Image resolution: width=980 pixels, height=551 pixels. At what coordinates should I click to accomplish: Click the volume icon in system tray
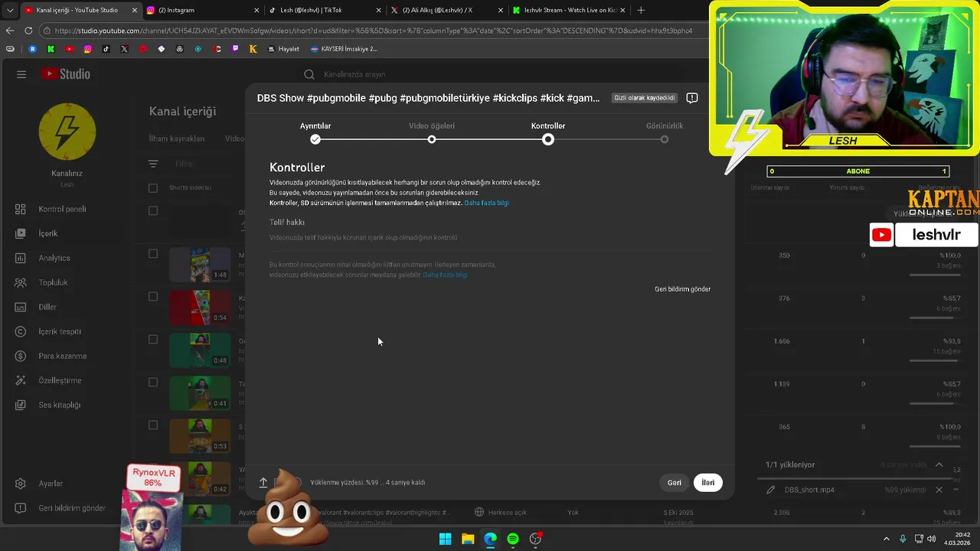(x=932, y=539)
